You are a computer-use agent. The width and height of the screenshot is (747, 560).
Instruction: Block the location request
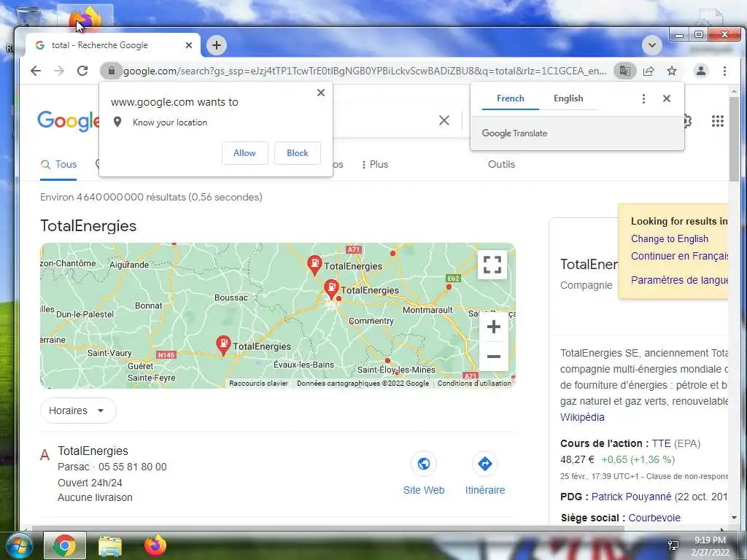pyautogui.click(x=298, y=153)
